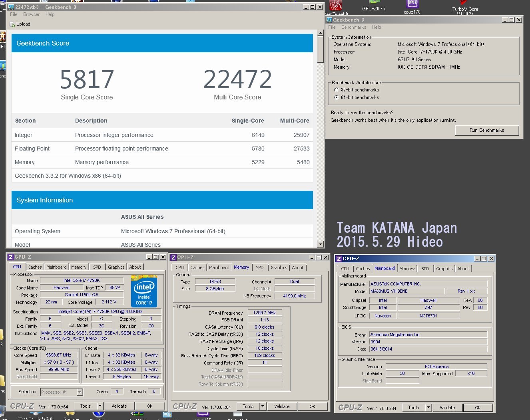Click the MAXIMUS VII GENE model field
This screenshot has height=420, width=530.
pyautogui.click(x=407, y=291)
